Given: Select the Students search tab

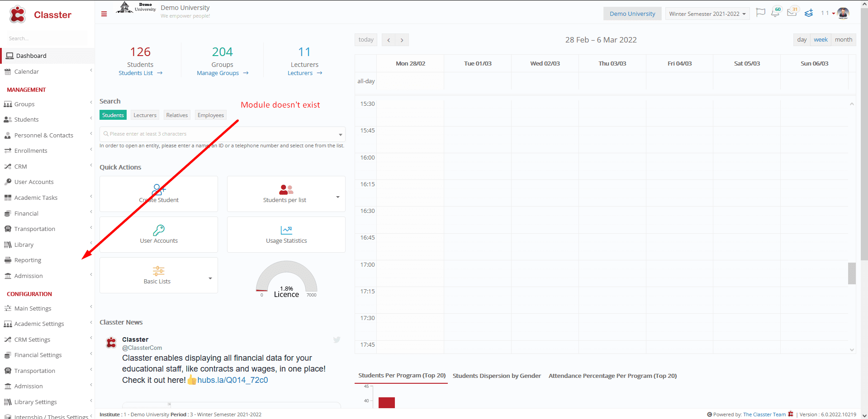Looking at the screenshot, I should (113, 115).
